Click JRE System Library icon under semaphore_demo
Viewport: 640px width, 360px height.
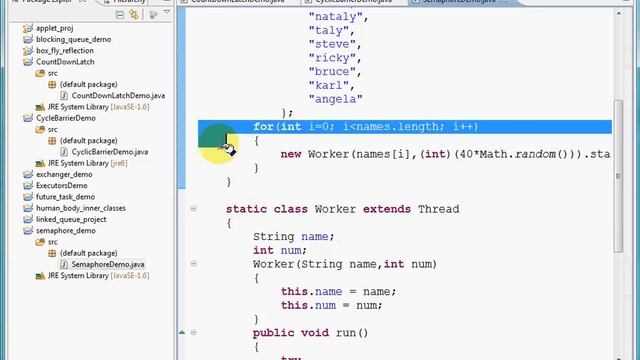click(x=40, y=276)
